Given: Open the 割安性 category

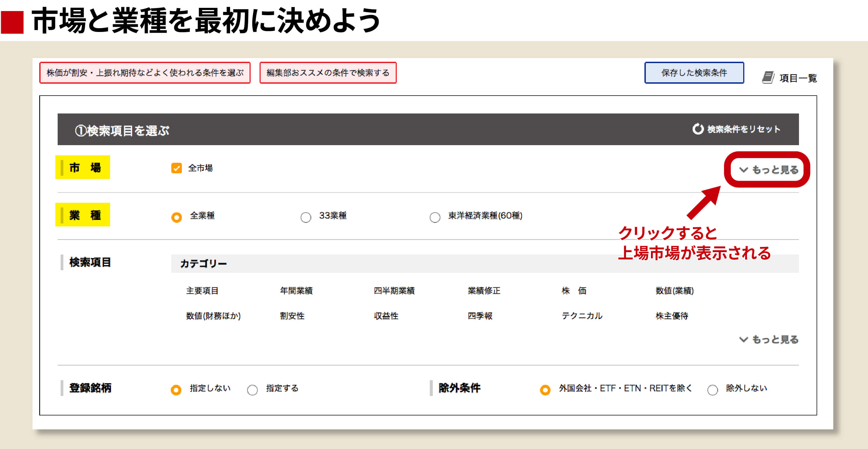Looking at the screenshot, I should pyautogui.click(x=292, y=316).
